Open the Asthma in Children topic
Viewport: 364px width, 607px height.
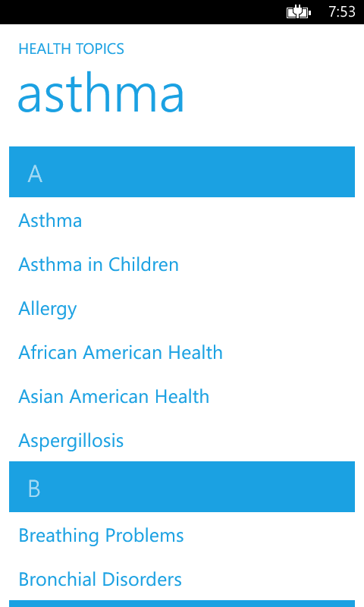99,265
